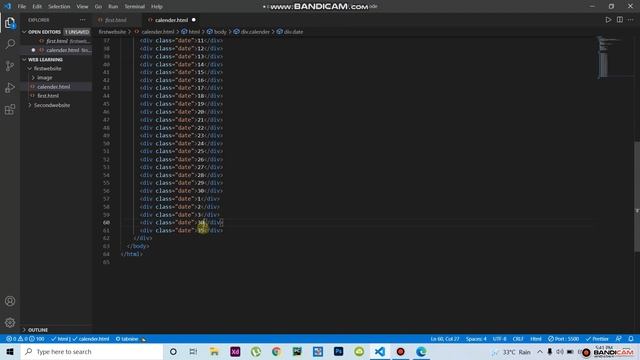640x360 pixels.
Task: Open Explorer panel ellipsis menu
Action: [x=83, y=20]
